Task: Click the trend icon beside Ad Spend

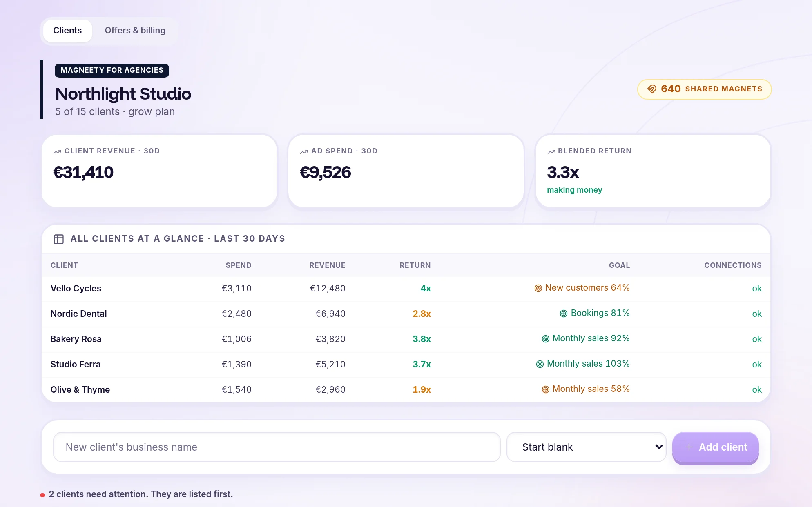Action: pos(304,151)
